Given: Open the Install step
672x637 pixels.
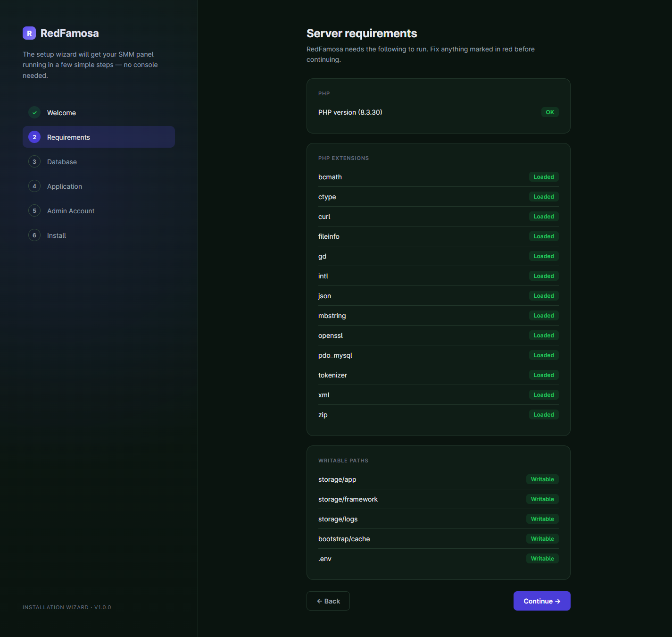Looking at the screenshot, I should click(x=99, y=235).
